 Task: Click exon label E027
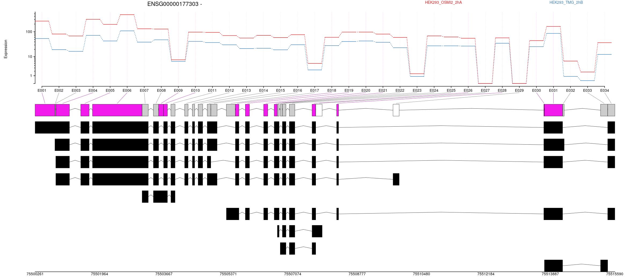click(485, 90)
